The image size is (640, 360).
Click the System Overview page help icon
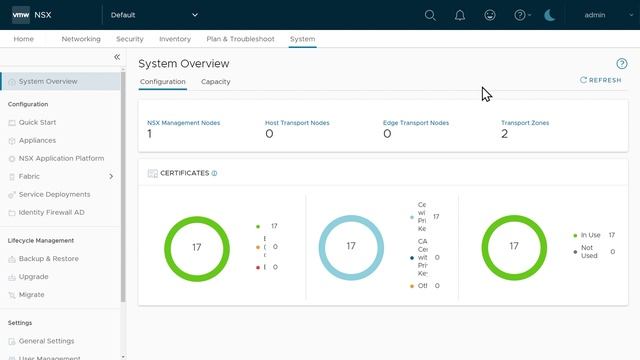622,64
